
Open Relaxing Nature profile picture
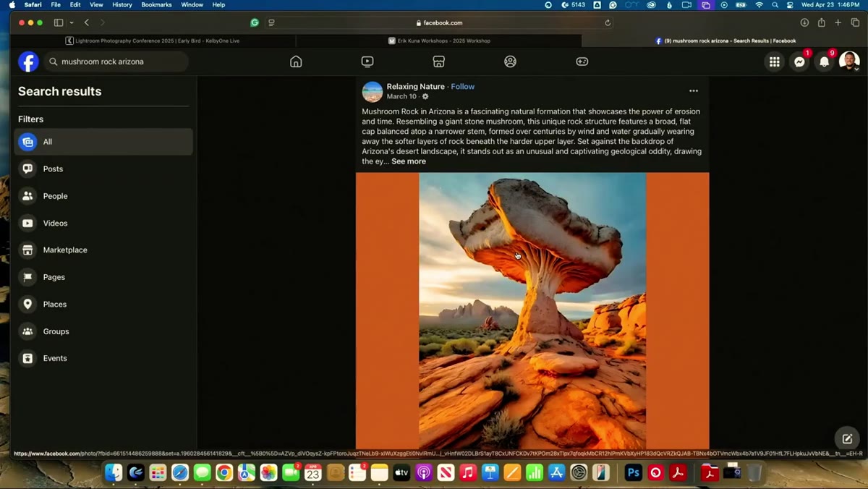[373, 91]
